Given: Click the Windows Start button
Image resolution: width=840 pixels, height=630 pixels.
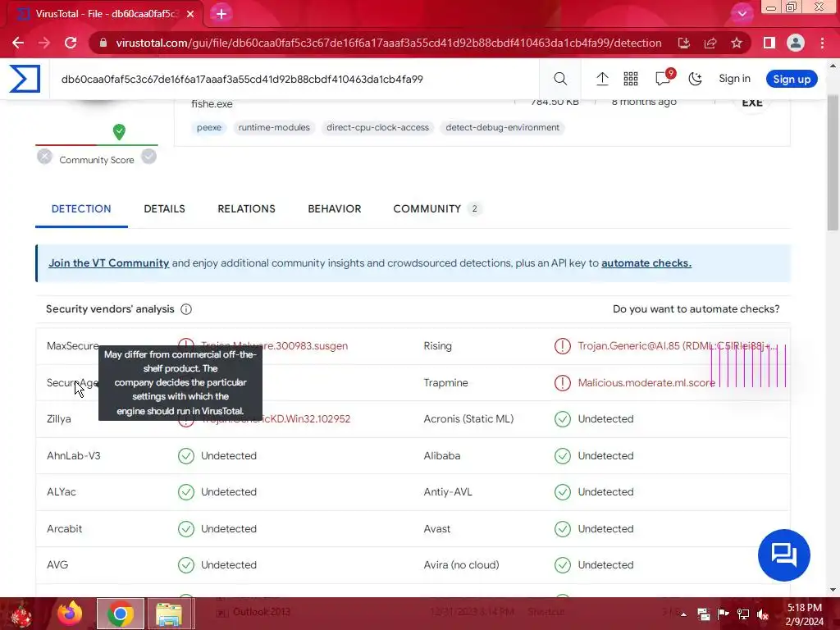Looking at the screenshot, I should [x=21, y=614].
